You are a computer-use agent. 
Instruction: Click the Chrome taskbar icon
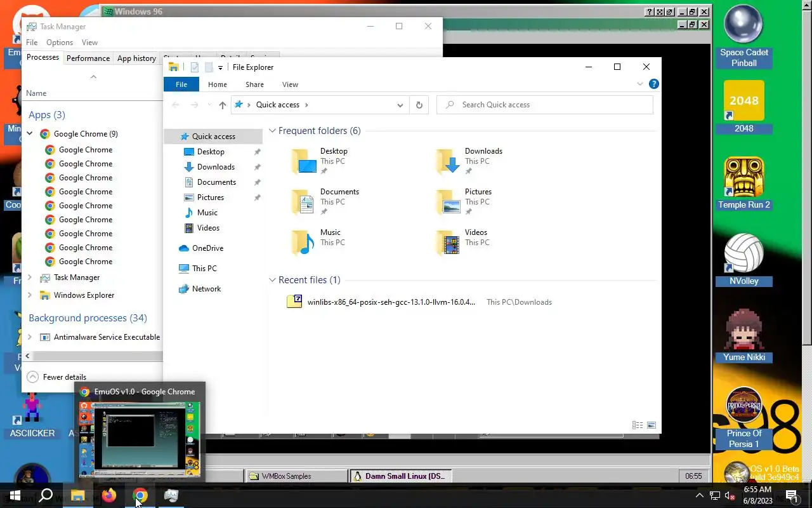pos(140,495)
